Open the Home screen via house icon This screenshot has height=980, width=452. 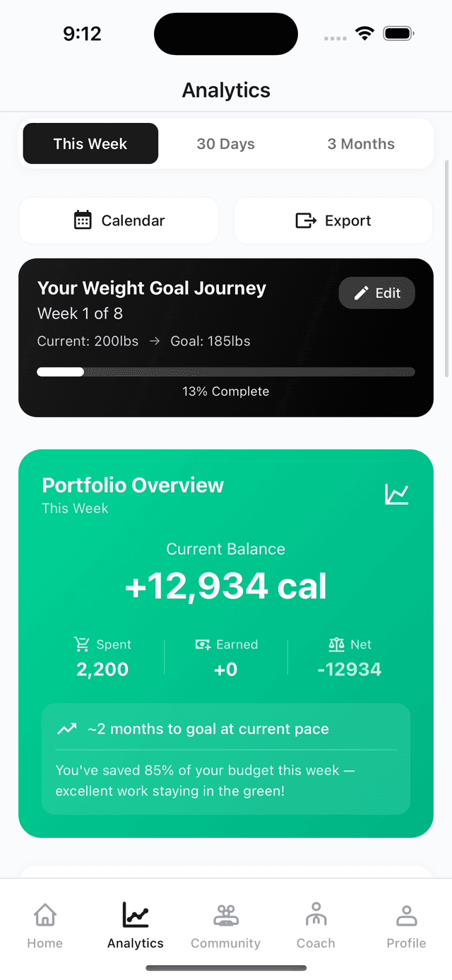[44, 914]
